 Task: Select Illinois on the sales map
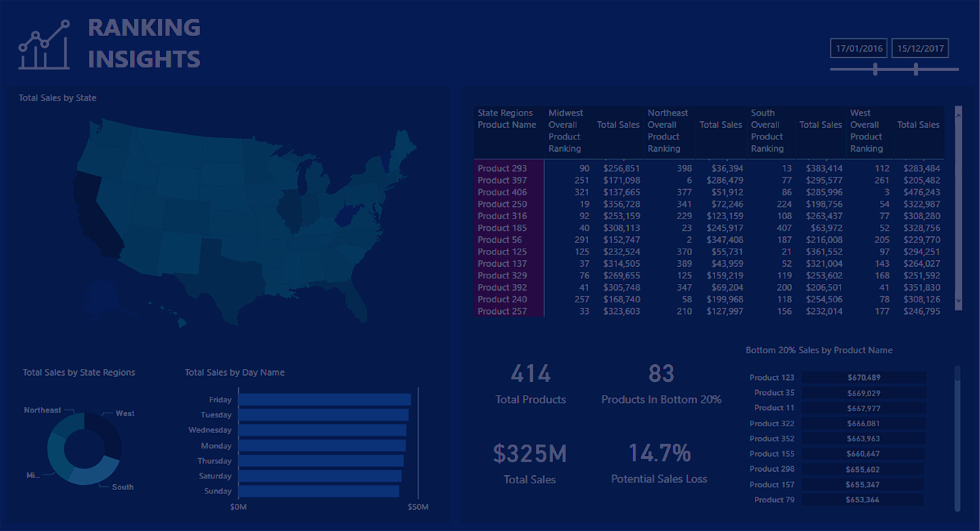pos(291,211)
